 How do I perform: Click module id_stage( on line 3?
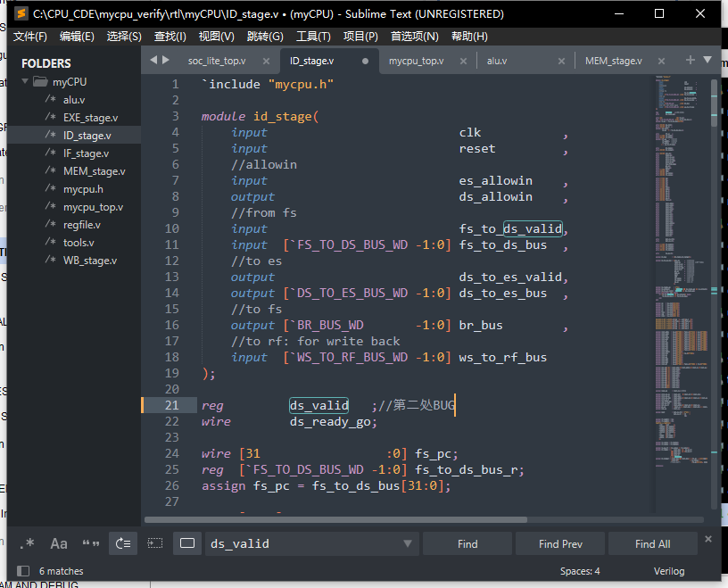coord(260,116)
